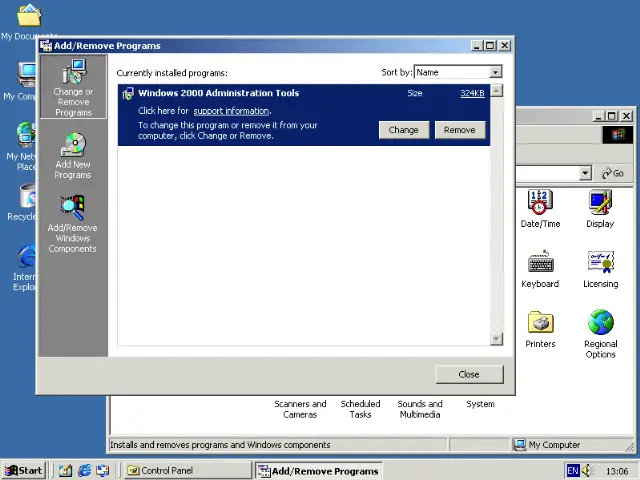The width and height of the screenshot is (640, 480).
Task: Open Printers icon in Control Panel
Action: 540,329
